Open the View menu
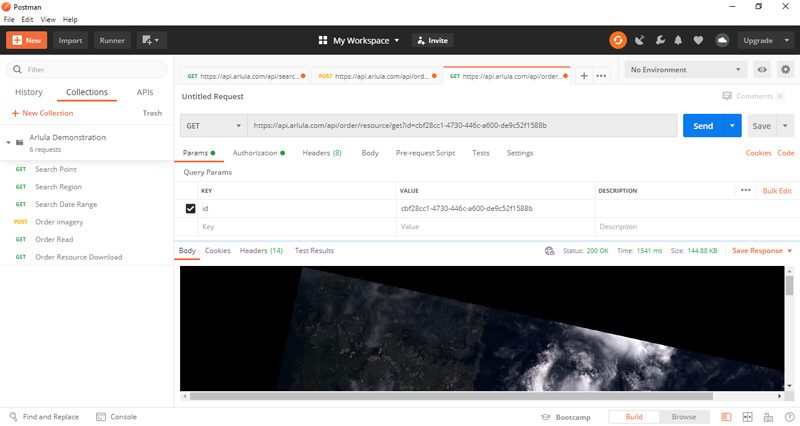The height and width of the screenshot is (426, 800). pyautogui.click(x=48, y=19)
